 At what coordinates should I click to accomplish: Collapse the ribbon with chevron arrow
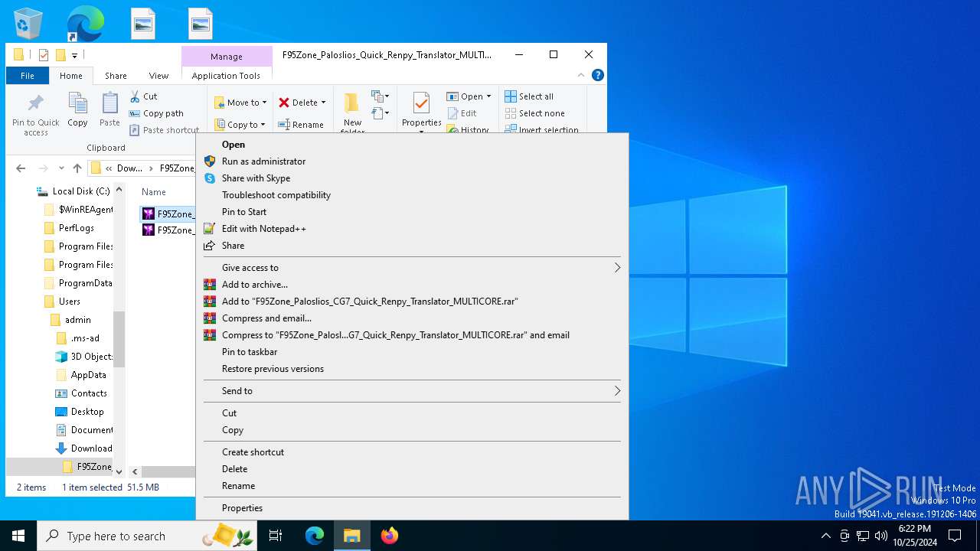[581, 75]
